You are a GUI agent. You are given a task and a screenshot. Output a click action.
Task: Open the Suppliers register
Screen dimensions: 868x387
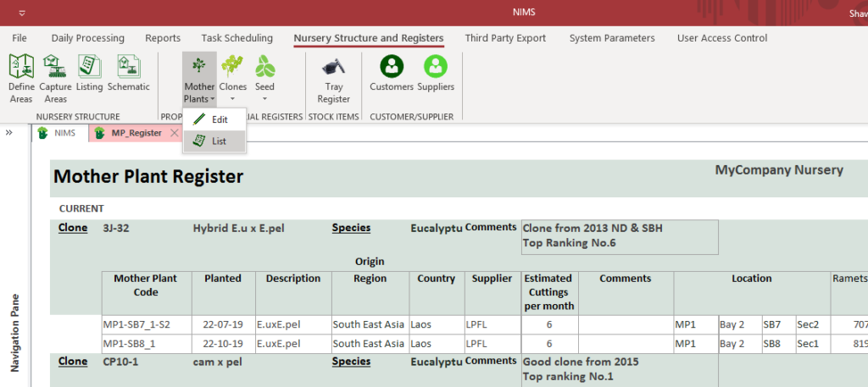[436, 73]
